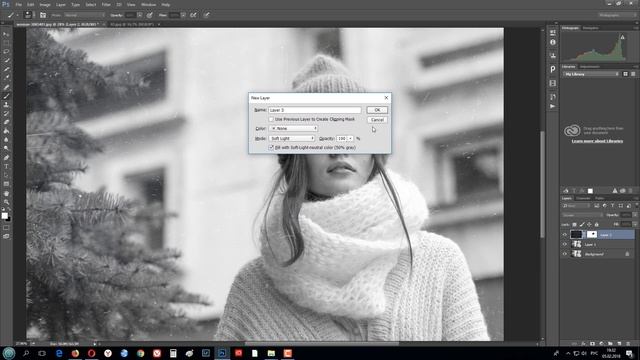Hide Layer 1 via its eye icon
Viewport: 640px width, 360px height.
[x=565, y=244]
